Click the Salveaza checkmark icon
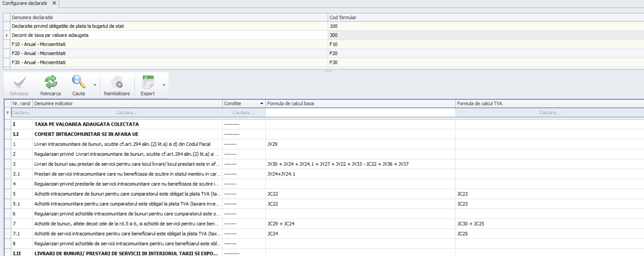The image size is (644, 256). [x=19, y=82]
